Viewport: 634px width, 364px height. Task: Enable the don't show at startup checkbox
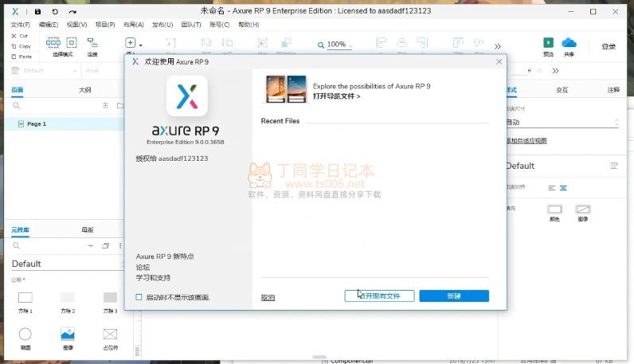139,297
